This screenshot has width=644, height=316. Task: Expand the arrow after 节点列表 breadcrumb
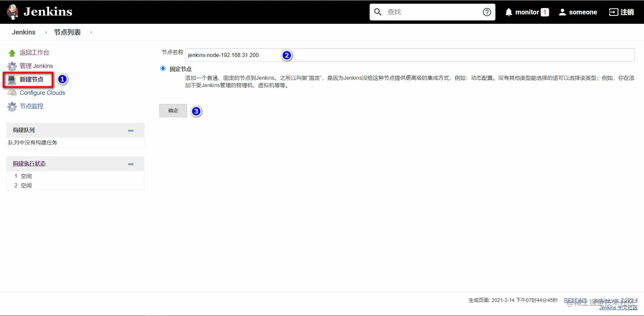[x=91, y=32]
